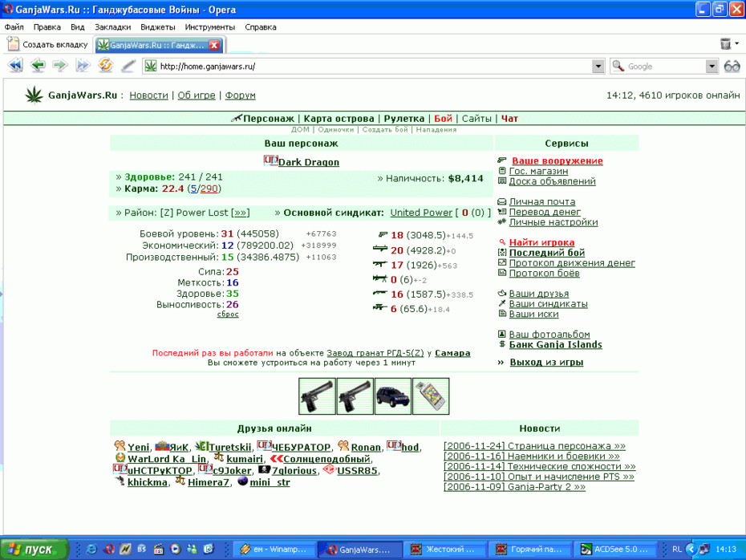This screenshot has width=746, height=560.
Task: Open the Чат link
Action: (509, 119)
